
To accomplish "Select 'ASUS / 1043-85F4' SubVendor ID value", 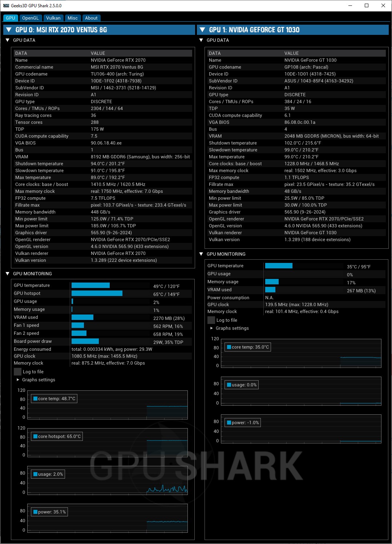I will [x=304, y=81].
